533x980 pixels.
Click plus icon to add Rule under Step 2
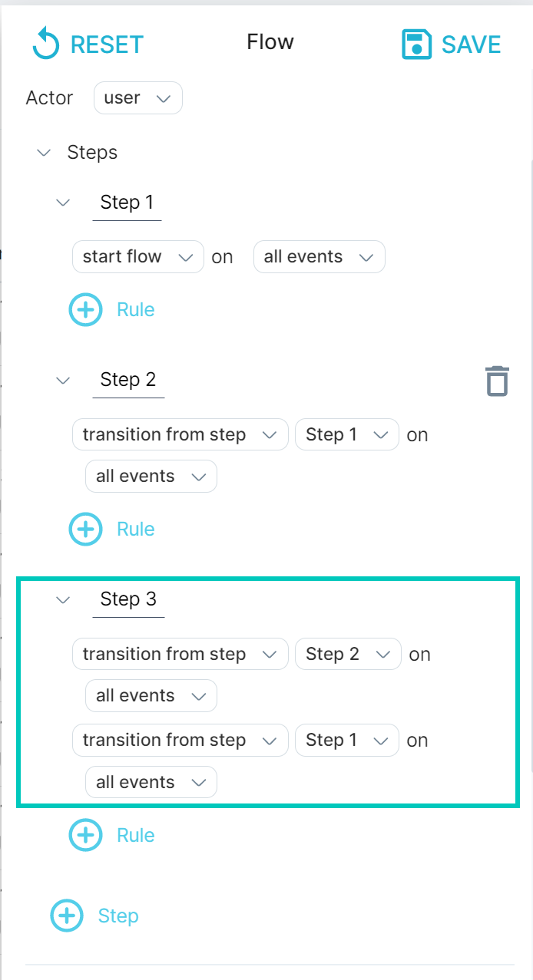pos(86,529)
